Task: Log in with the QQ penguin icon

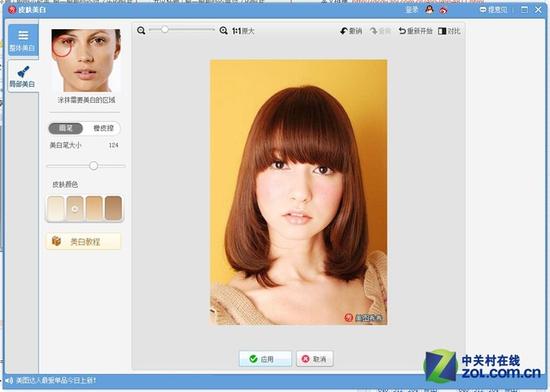Action: pos(429,10)
